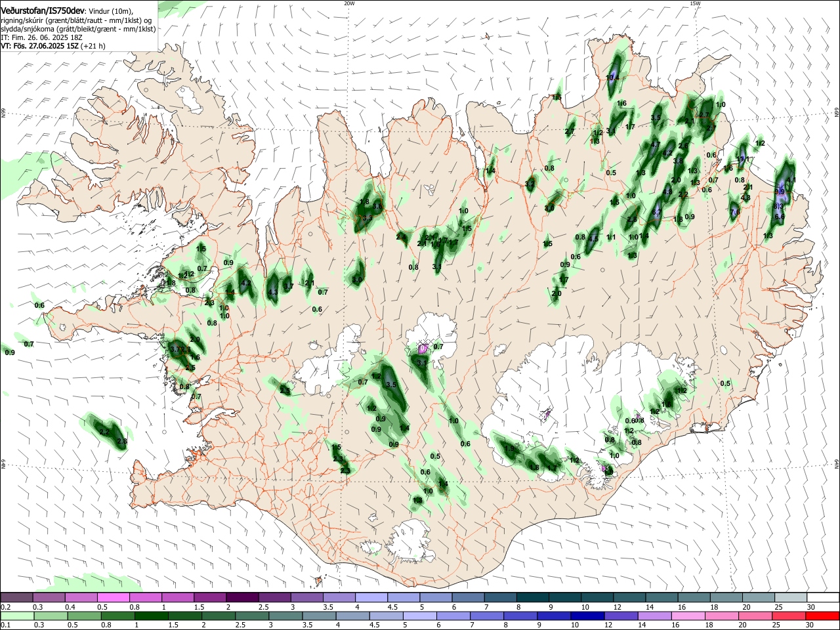Pick the 0.5 green swatch in the lower rain legend
840x630 pixels.
coord(84,616)
